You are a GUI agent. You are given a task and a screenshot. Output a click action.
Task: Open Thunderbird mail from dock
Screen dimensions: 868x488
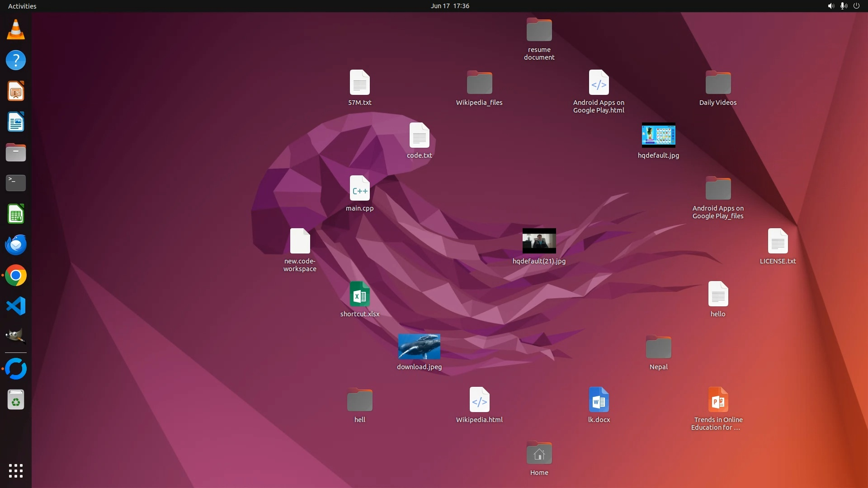click(x=16, y=245)
